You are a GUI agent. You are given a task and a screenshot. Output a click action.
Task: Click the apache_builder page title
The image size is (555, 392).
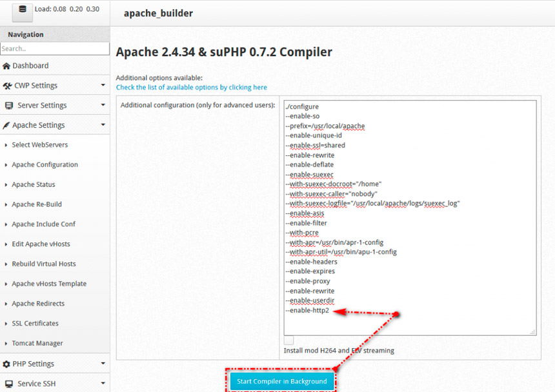point(158,14)
